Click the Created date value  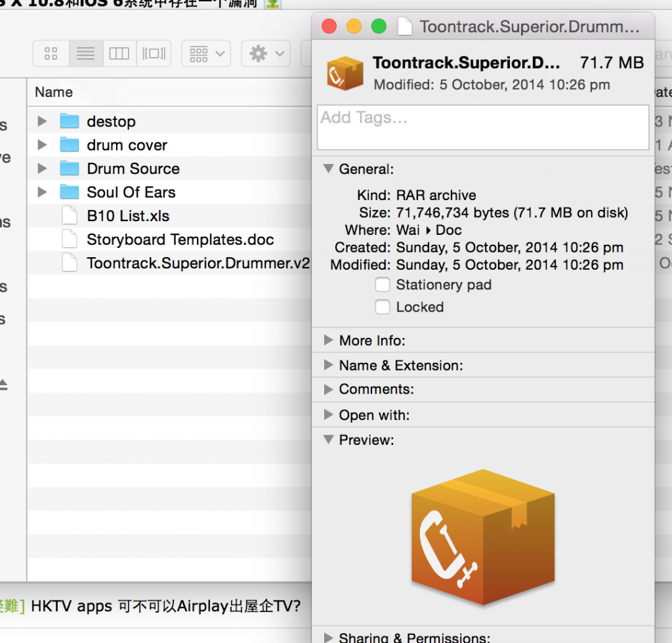(509, 247)
